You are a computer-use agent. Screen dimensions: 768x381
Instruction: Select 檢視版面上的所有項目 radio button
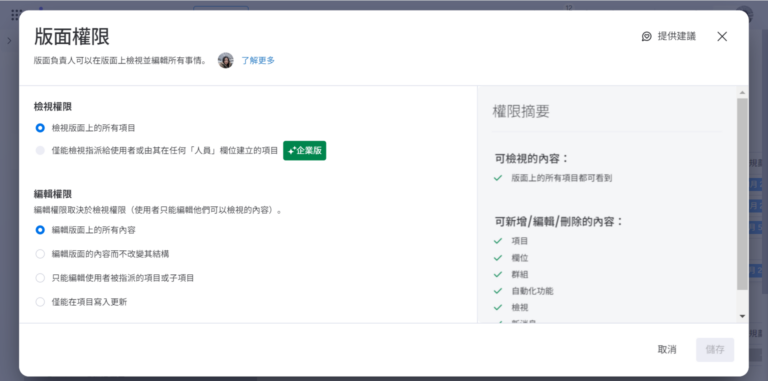point(40,128)
